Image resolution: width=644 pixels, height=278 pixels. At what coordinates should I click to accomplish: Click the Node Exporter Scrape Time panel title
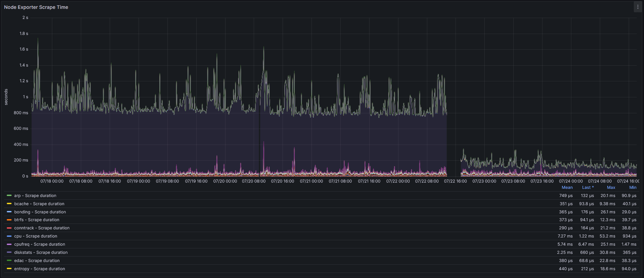36,7
